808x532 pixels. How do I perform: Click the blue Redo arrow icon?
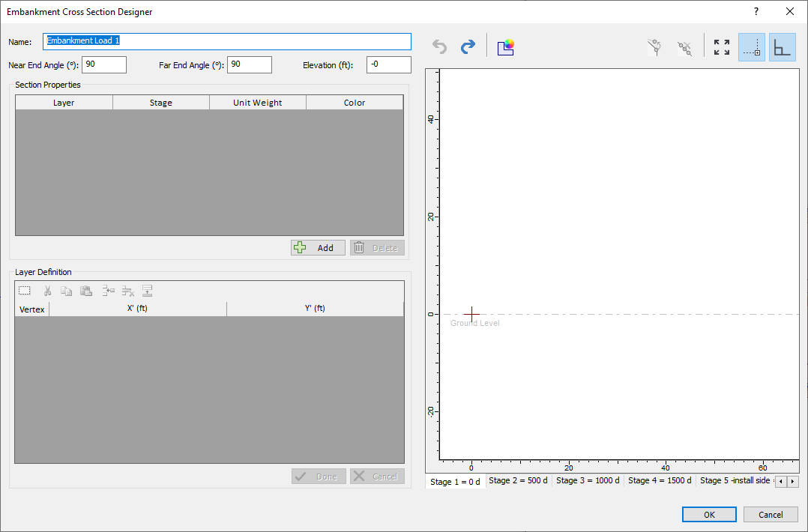(468, 47)
